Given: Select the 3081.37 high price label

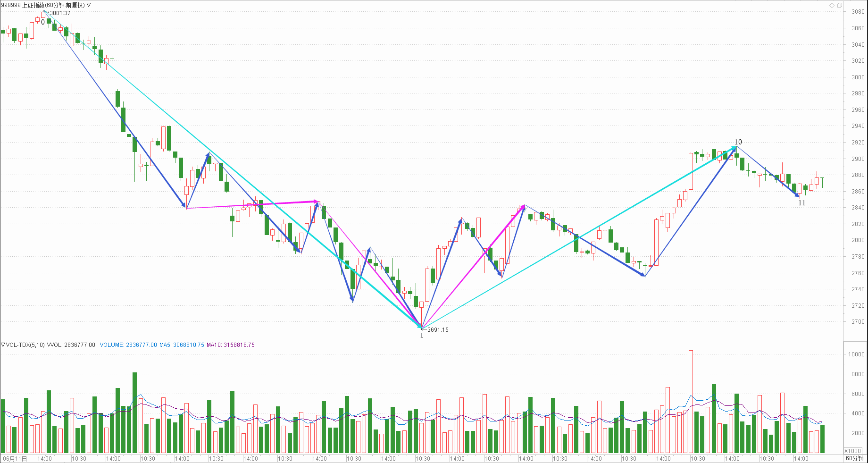Looking at the screenshot, I should pos(60,13).
